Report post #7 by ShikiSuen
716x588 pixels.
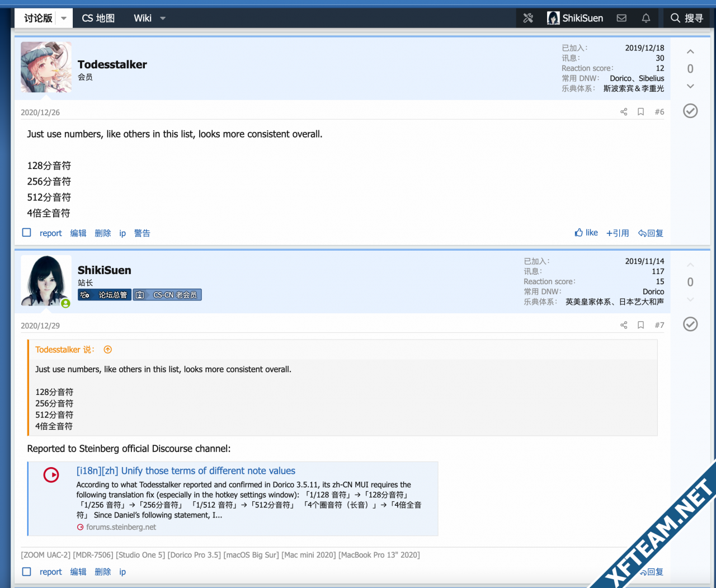click(51, 572)
